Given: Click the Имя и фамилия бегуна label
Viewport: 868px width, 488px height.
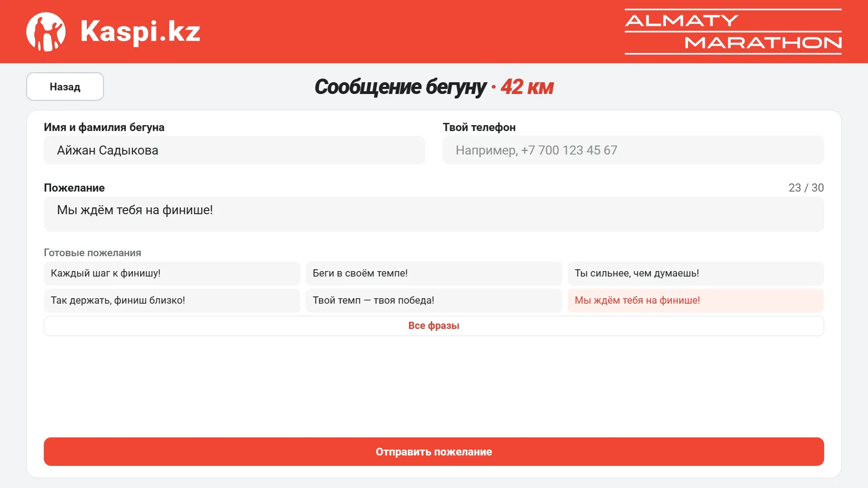Looking at the screenshot, I should (x=104, y=127).
